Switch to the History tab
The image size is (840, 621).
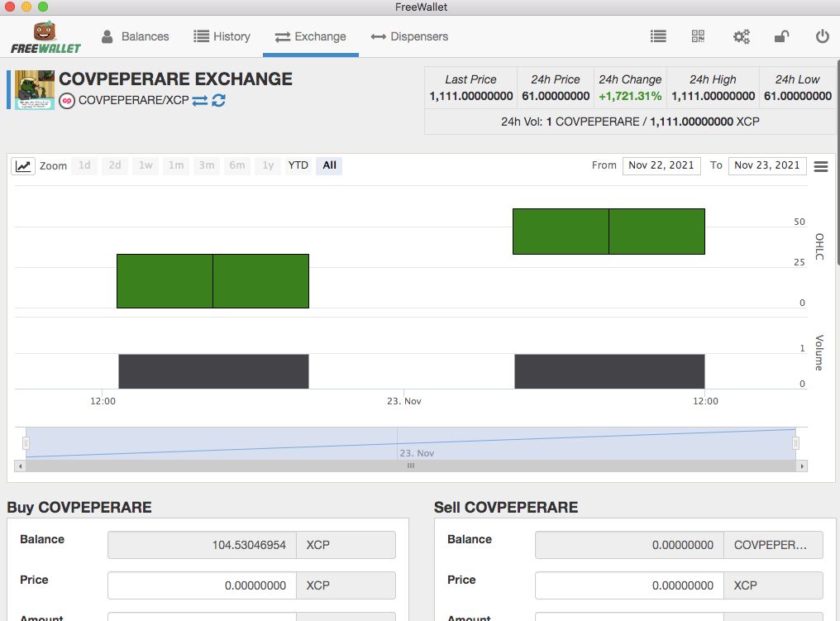click(222, 36)
